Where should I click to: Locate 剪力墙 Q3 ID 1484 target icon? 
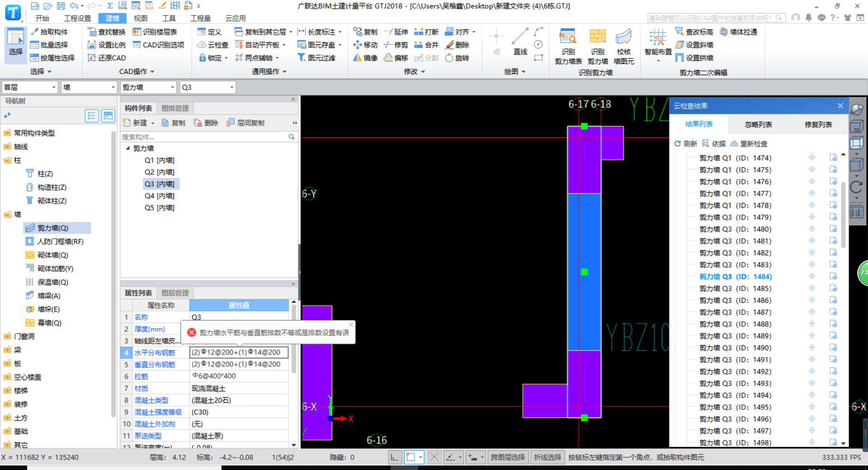(x=812, y=276)
